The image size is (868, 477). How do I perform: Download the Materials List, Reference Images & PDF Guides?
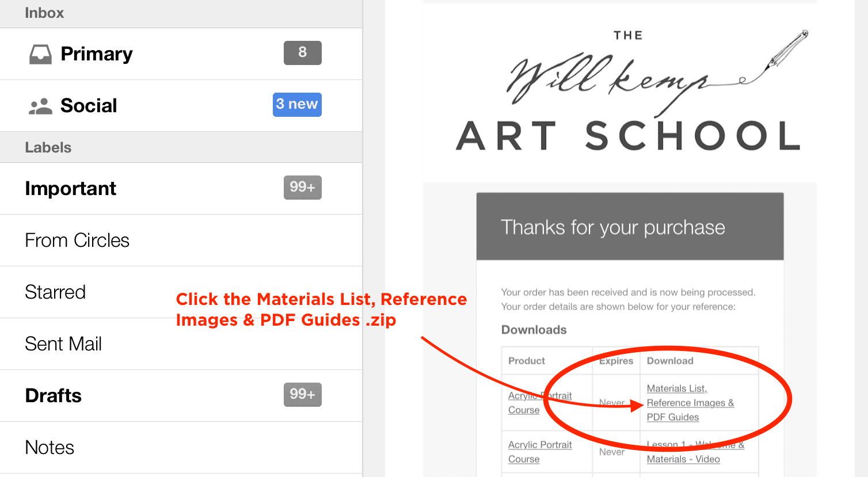(x=690, y=402)
